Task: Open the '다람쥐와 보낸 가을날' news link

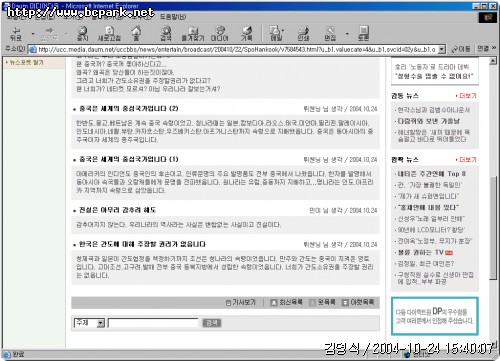Action: (x=428, y=121)
